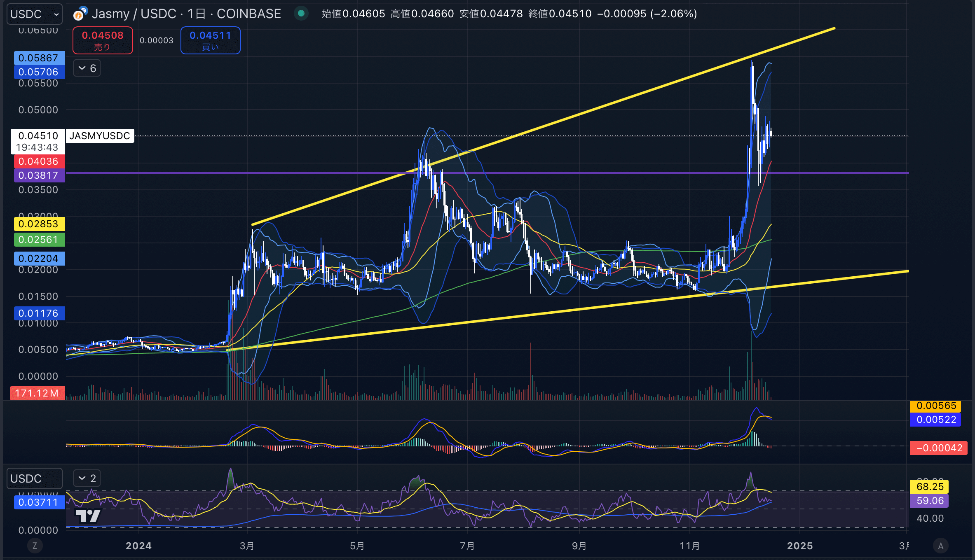Viewport: 975px width, 560px height.
Task: Click the Z timezone button
Action: tap(35, 546)
